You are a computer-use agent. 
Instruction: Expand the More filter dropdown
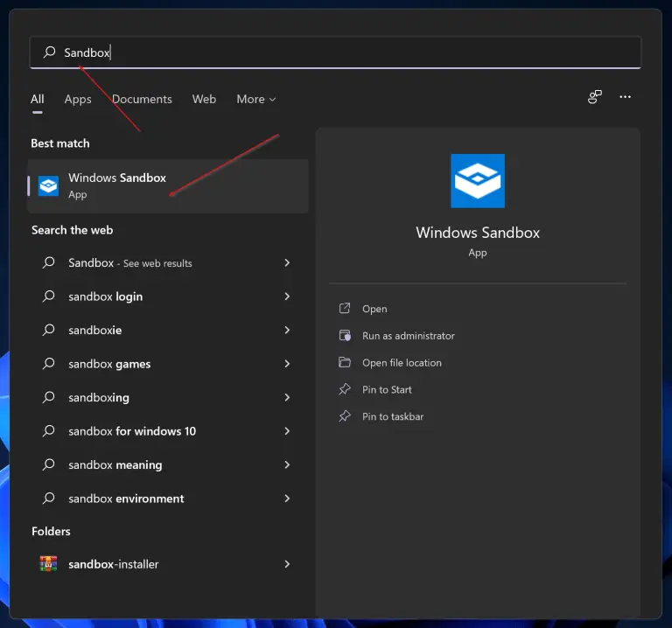255,99
